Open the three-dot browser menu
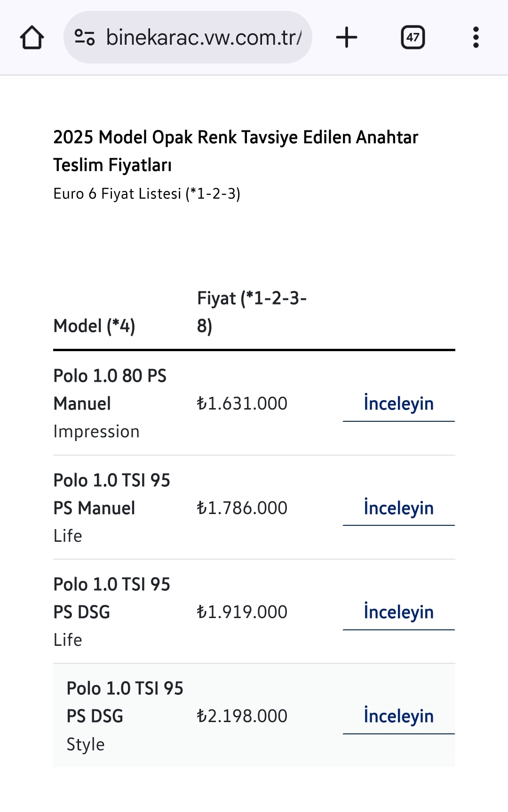This screenshot has width=508, height=812. click(476, 38)
